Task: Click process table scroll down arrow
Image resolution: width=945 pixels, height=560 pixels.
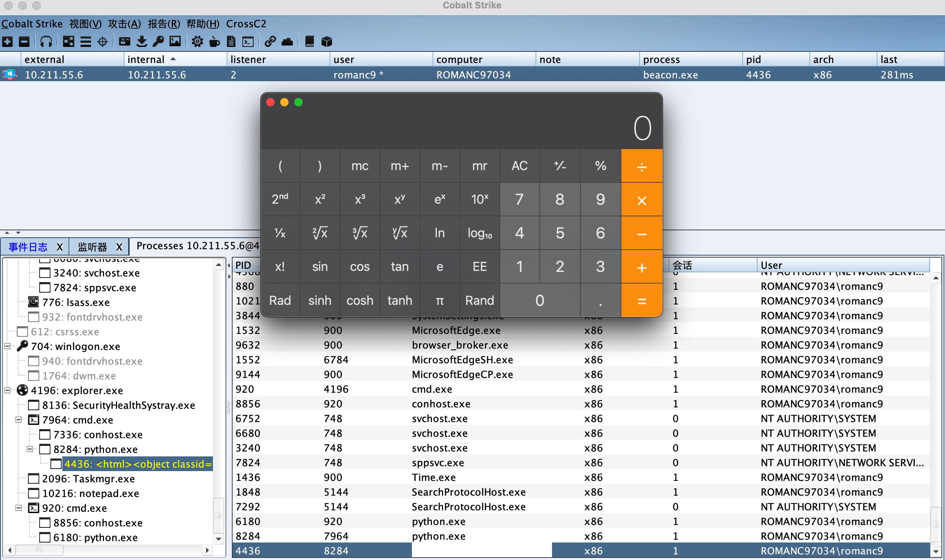Action: pos(936,551)
